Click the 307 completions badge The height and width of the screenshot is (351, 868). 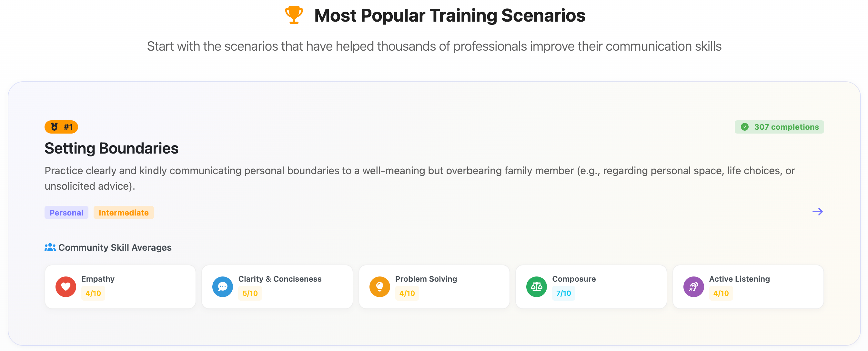point(779,127)
